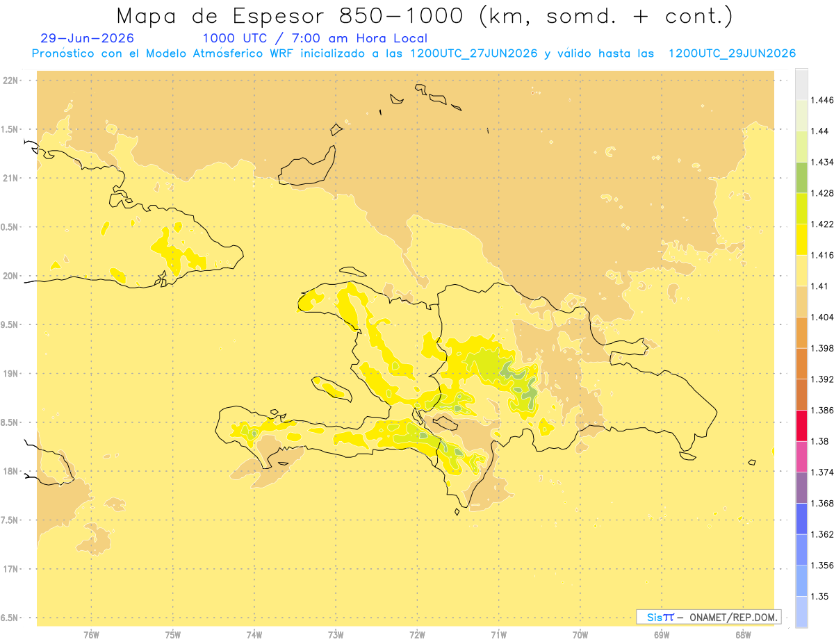Click the orange colorbar segment between 1.398 and 1.404
834x644 pixels.
tap(801, 332)
